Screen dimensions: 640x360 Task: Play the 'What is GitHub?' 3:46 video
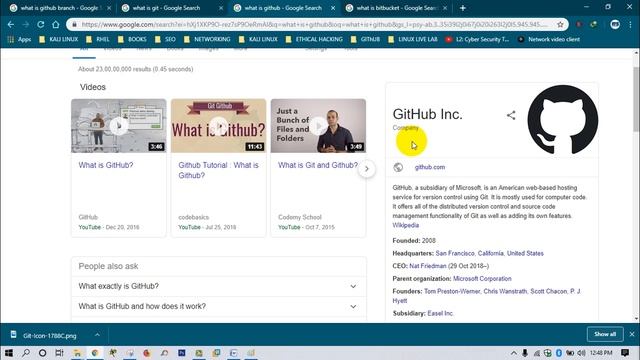[118, 126]
